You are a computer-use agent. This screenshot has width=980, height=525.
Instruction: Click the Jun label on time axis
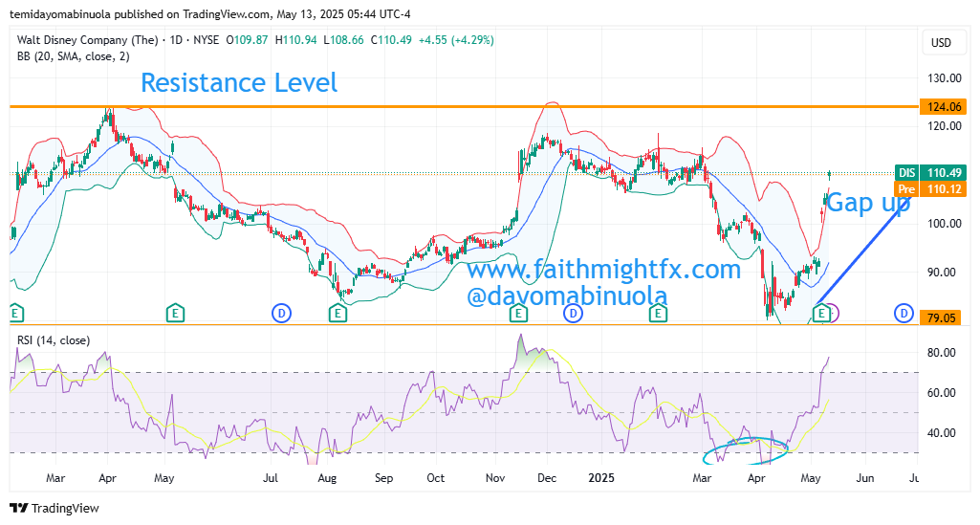pos(865,478)
